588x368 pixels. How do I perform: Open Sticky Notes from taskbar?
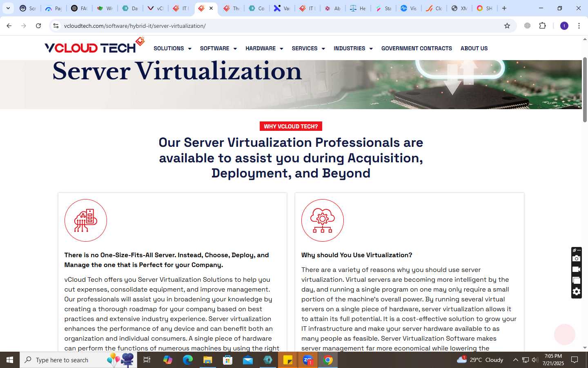288,360
